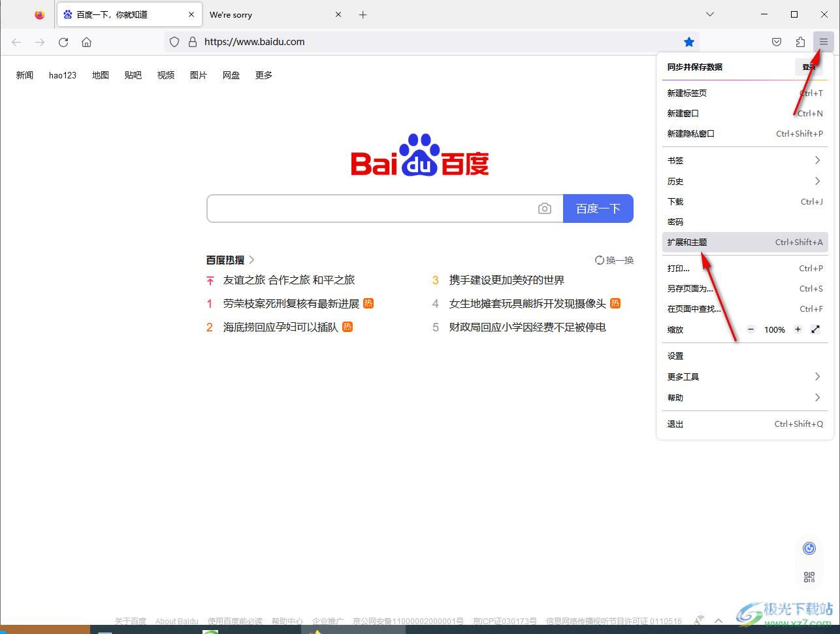Open the hao123 link

(x=63, y=75)
